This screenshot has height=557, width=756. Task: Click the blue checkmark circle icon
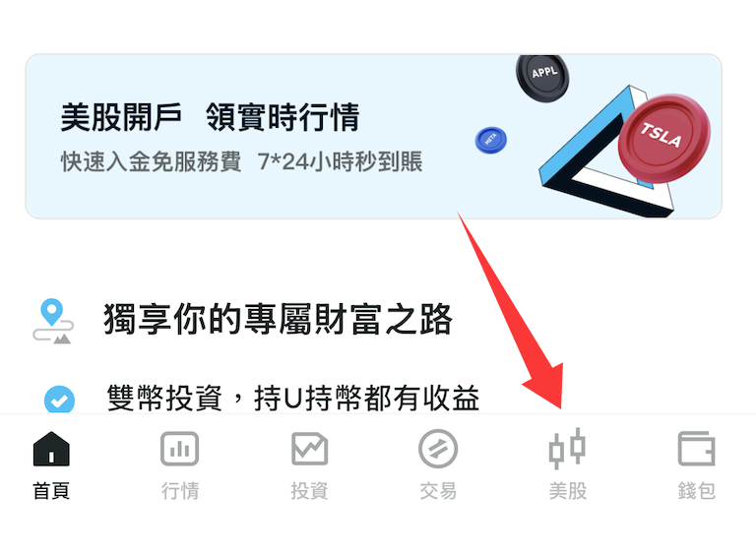coord(59,400)
